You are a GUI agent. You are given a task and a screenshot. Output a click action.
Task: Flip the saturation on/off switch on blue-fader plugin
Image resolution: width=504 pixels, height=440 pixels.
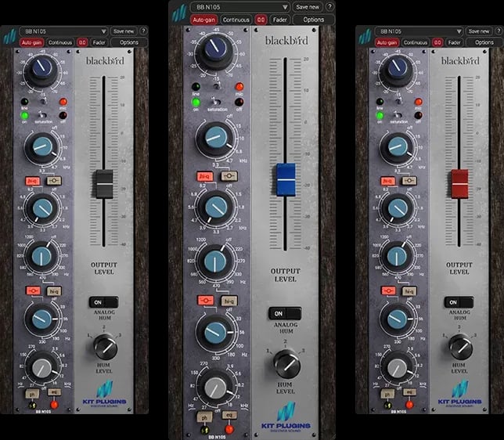(217, 103)
